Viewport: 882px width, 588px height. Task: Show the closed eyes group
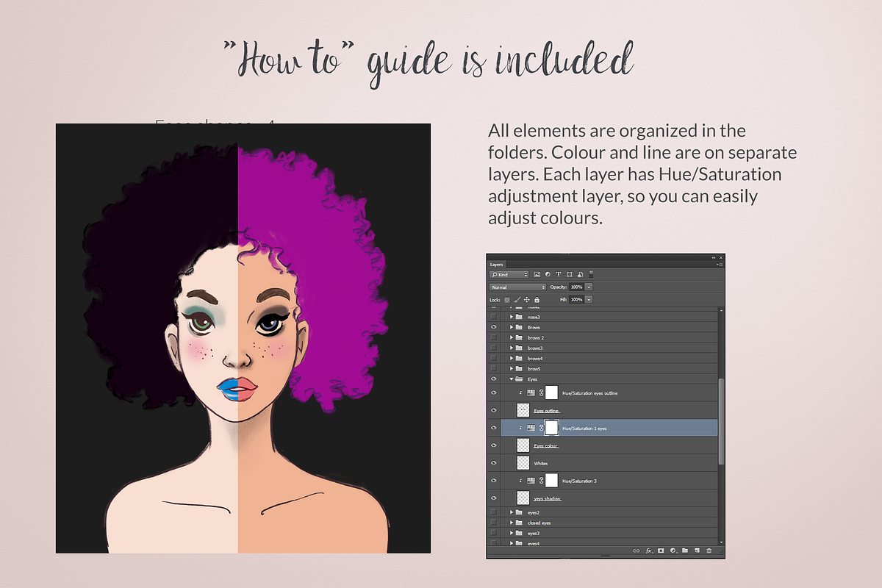pos(493,523)
